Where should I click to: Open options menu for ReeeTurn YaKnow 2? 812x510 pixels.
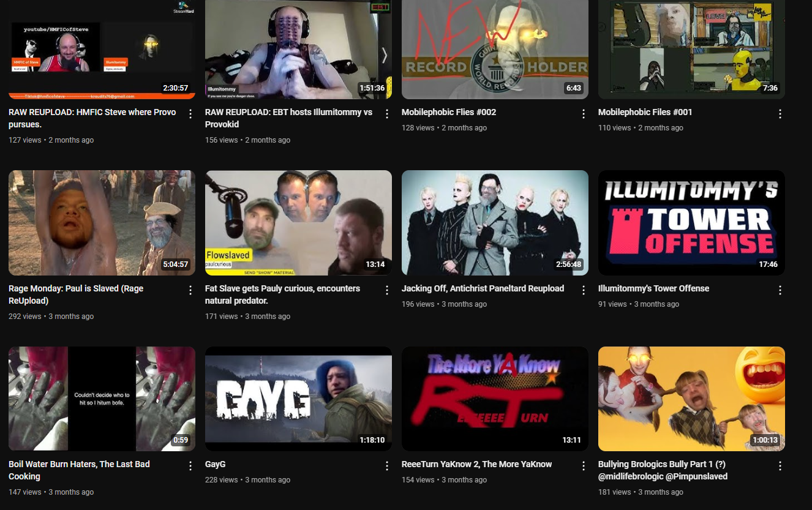pyautogui.click(x=584, y=466)
